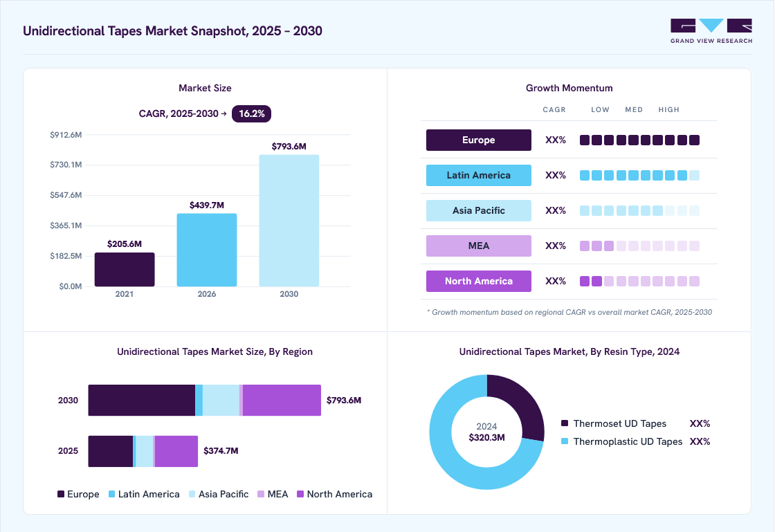Click Asia Pacific legend swatch
The image size is (775, 532).
point(192,494)
